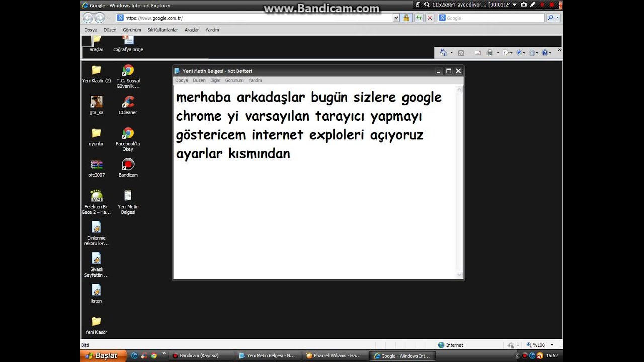
Task: Click Bandicam window-mode icon left of magnifier
Action: [418, 5]
